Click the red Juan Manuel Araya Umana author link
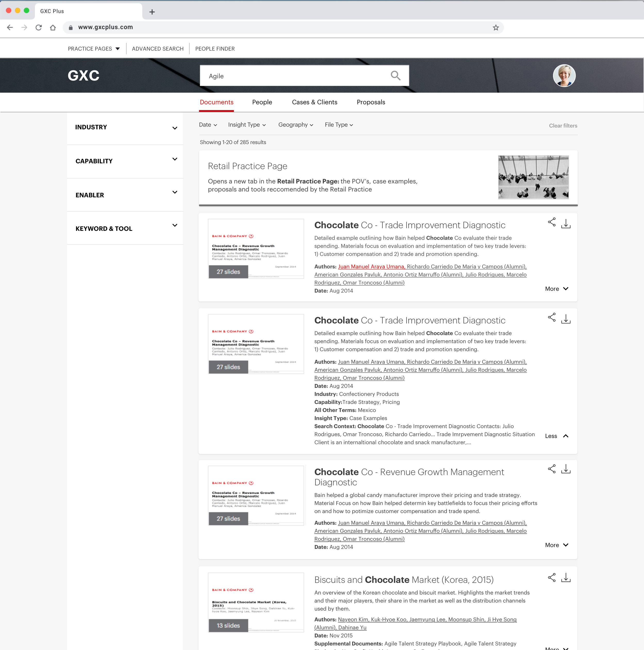Viewport: 644px width, 650px height. point(371,266)
